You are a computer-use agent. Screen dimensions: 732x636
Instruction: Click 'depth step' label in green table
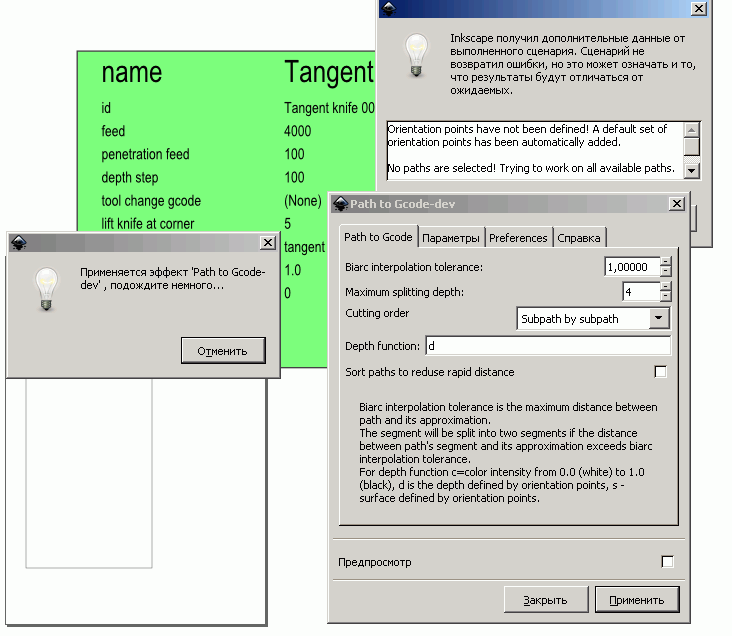130,177
